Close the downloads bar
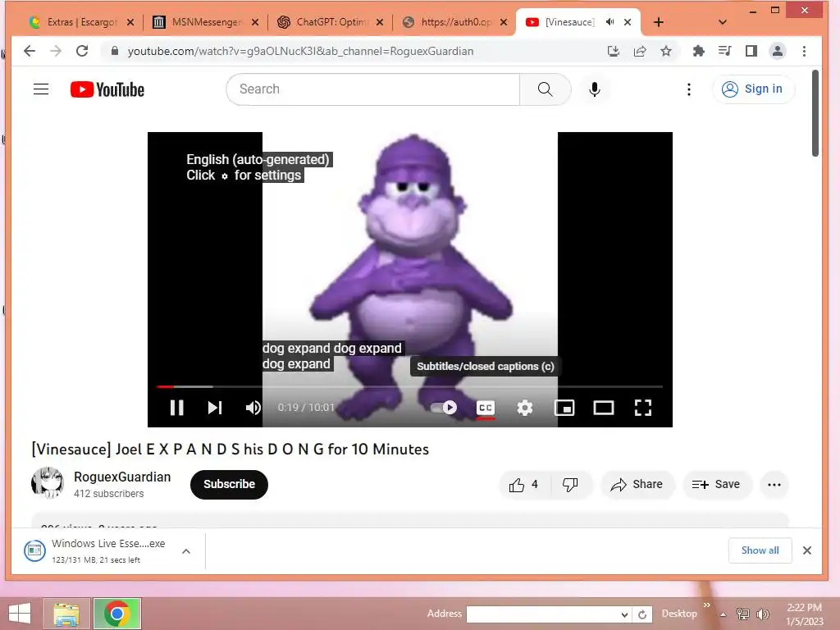Screen dimensions: 840x630 pos(807,550)
